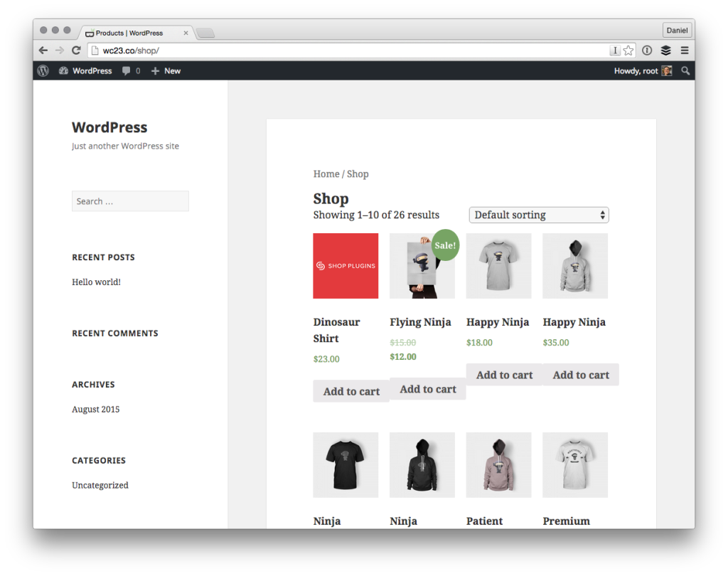Expand the Howdy, root account menu
728x576 pixels.
click(x=642, y=71)
